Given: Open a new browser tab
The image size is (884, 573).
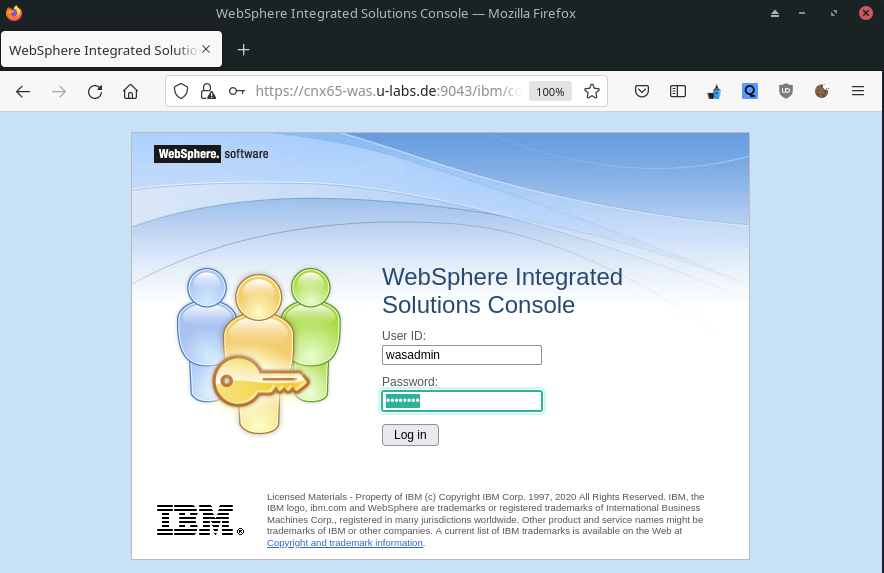Looking at the screenshot, I should tap(243, 50).
